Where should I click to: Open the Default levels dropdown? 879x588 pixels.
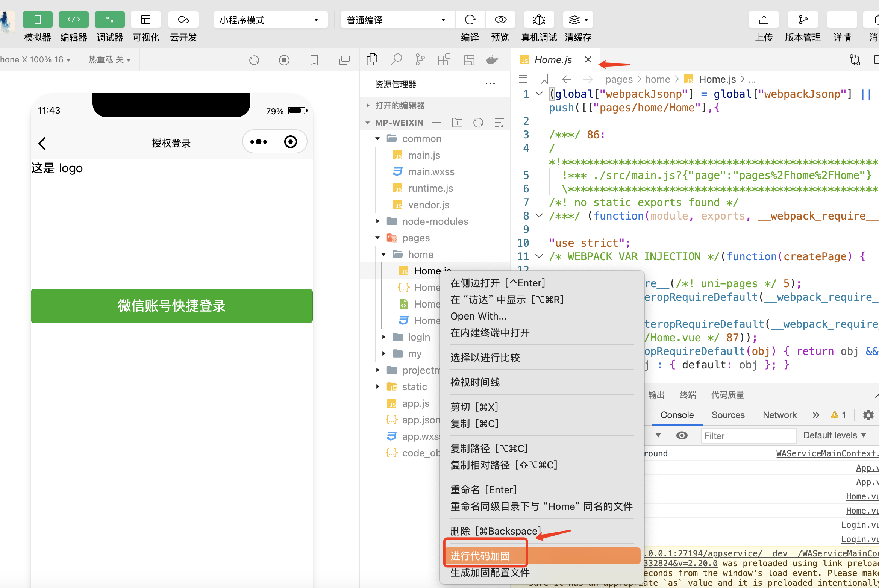tap(835, 435)
